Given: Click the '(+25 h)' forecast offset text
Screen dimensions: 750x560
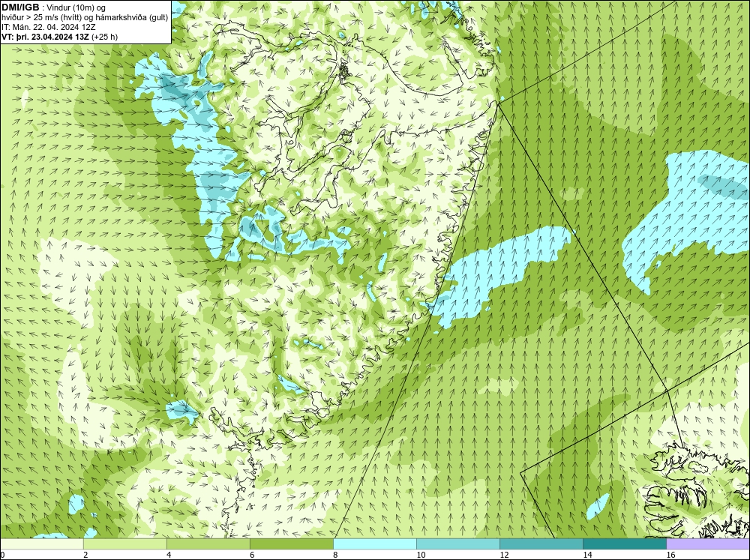Looking at the screenshot, I should [104, 36].
